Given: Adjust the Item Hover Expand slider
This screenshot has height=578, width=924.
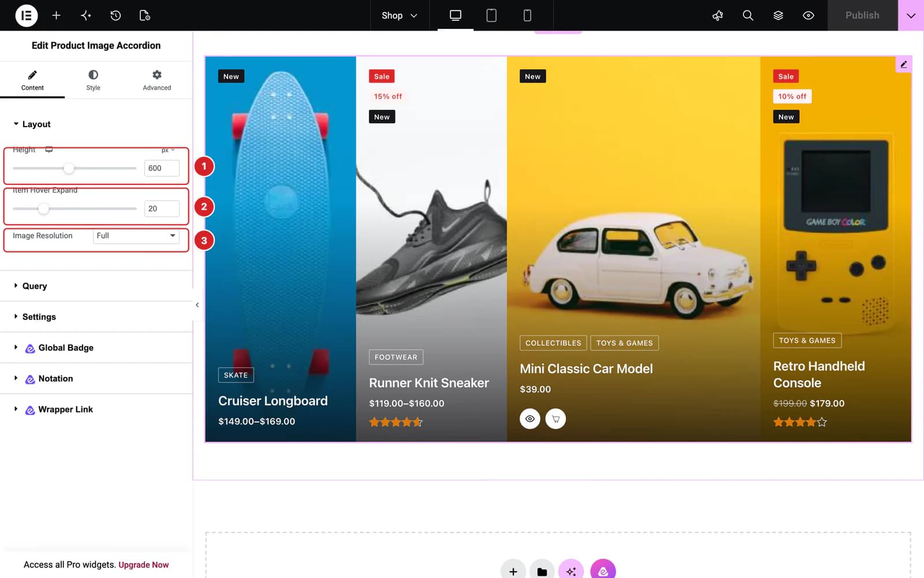Looking at the screenshot, I should click(43, 209).
